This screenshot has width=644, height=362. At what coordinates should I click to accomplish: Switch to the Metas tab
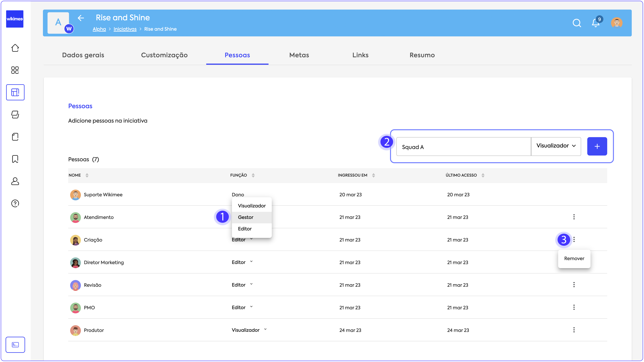point(299,55)
